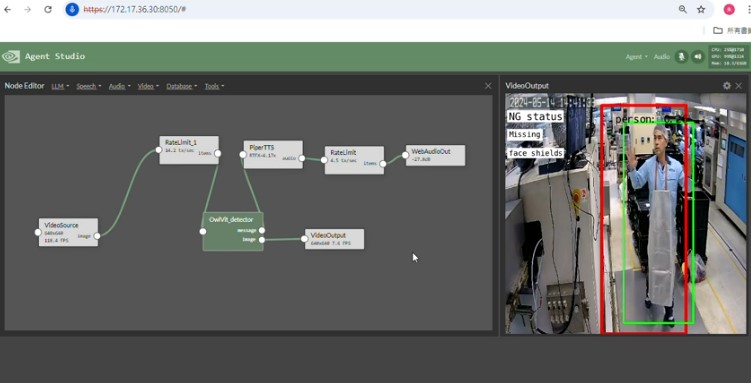Click the site info icon in the address bar
751x383 pixels.
[72, 10]
